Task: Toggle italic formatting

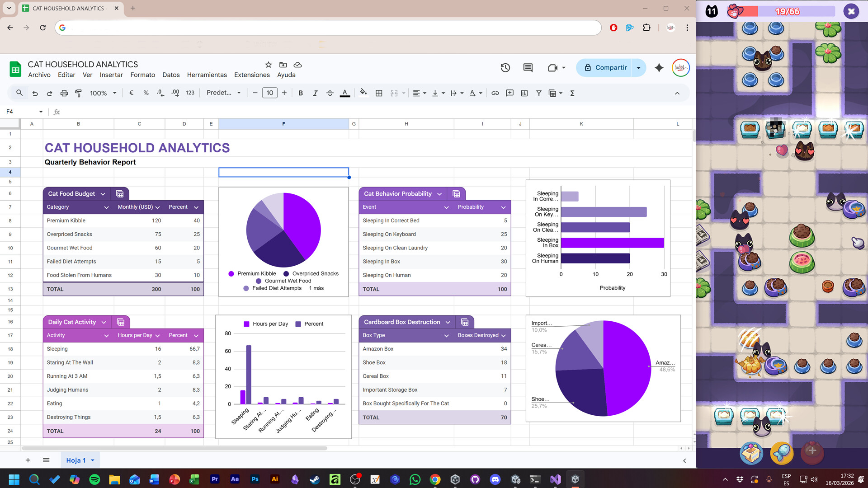Action: tap(315, 93)
